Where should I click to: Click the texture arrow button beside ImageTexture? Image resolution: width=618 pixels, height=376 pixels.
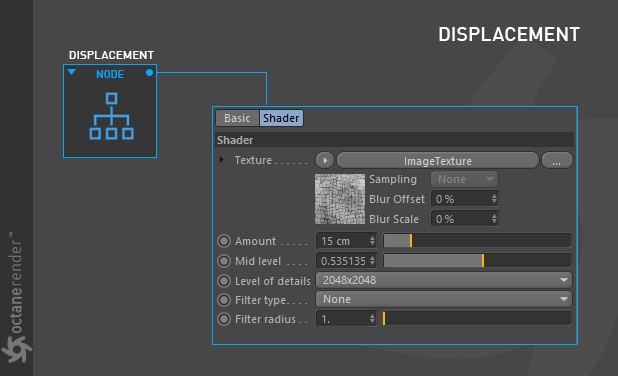click(325, 160)
